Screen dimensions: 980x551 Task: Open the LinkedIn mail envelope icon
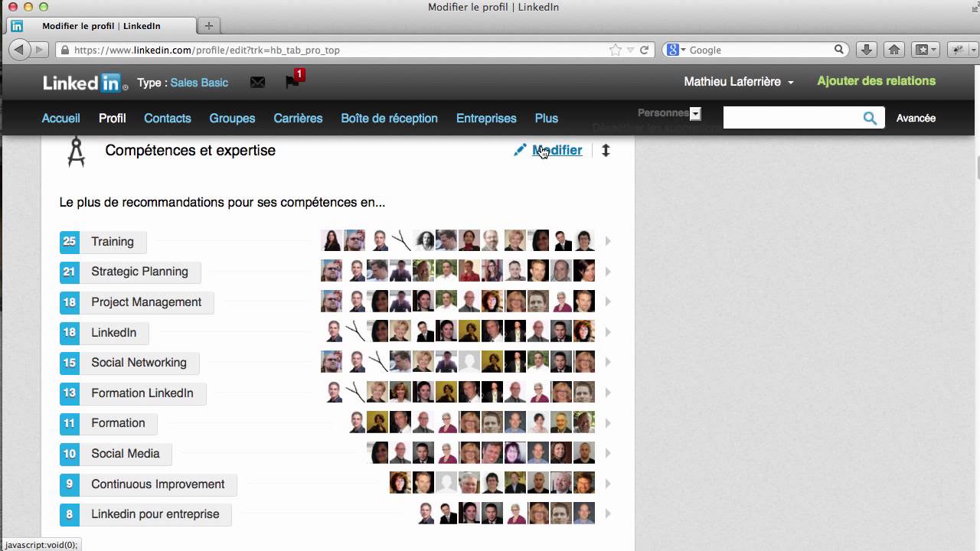(257, 83)
